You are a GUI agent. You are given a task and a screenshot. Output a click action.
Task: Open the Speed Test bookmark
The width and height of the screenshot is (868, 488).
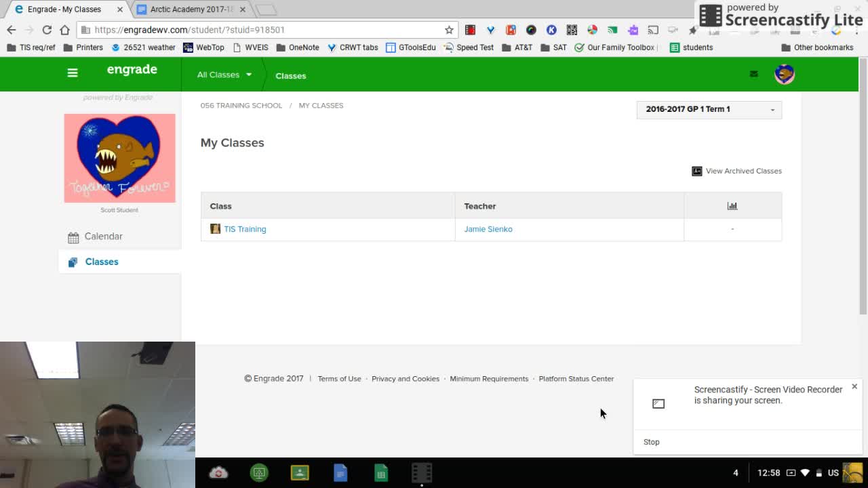click(x=469, y=47)
